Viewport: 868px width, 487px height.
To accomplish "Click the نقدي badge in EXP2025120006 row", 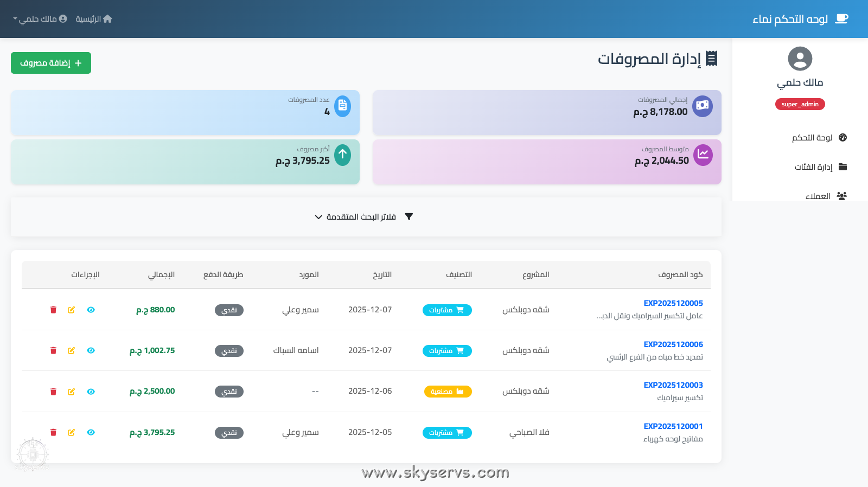I will (x=229, y=351).
